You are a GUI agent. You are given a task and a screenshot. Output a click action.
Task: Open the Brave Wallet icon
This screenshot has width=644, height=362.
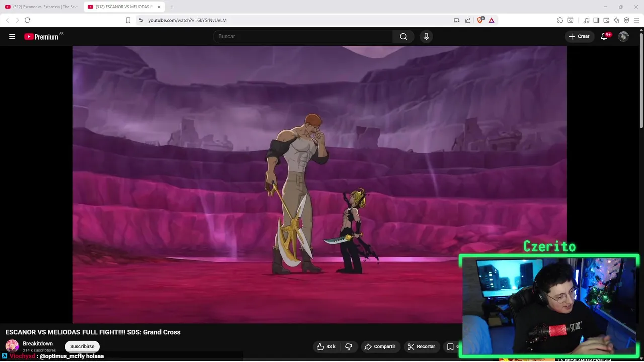[606, 20]
